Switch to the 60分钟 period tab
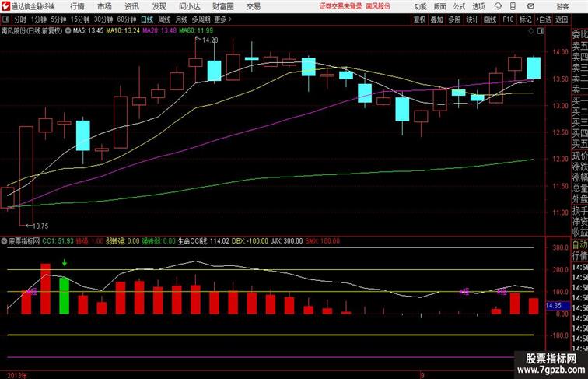The image size is (588, 379). pos(127,19)
